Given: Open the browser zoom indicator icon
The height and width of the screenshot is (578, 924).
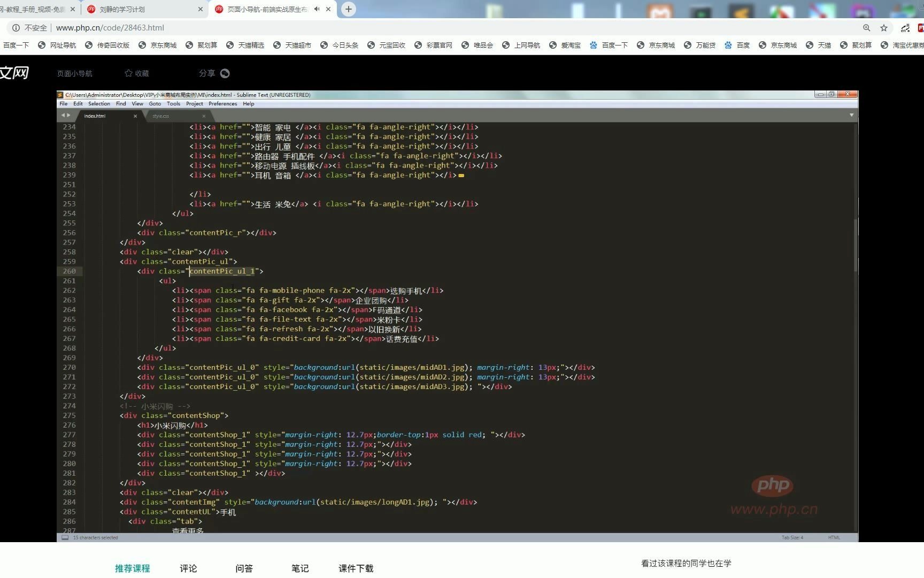Looking at the screenshot, I should click(866, 28).
